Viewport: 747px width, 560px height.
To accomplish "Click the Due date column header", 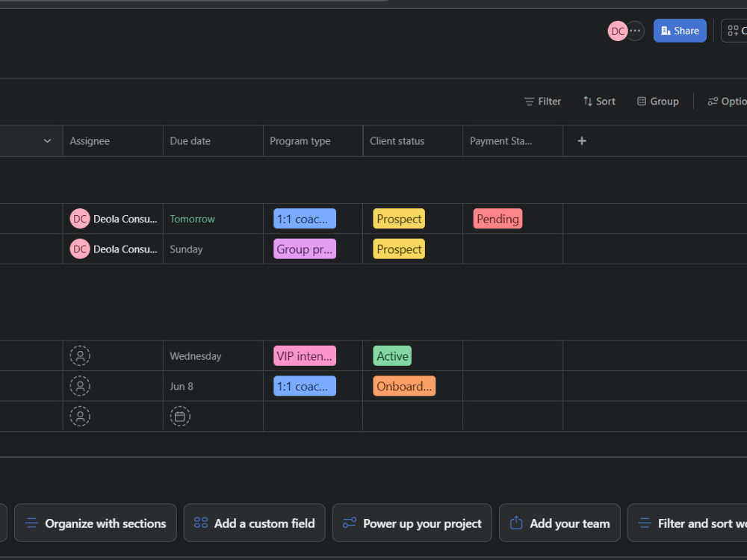I will tap(213, 141).
